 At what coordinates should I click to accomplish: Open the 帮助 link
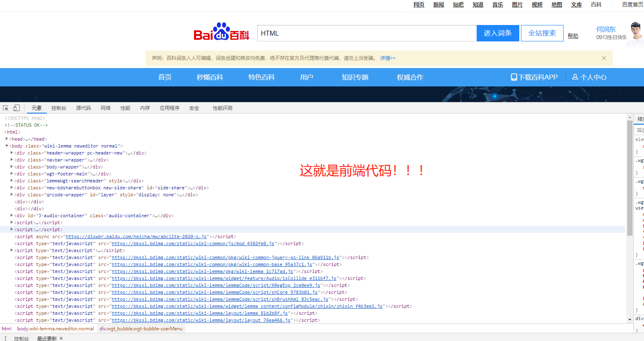pyautogui.click(x=573, y=36)
